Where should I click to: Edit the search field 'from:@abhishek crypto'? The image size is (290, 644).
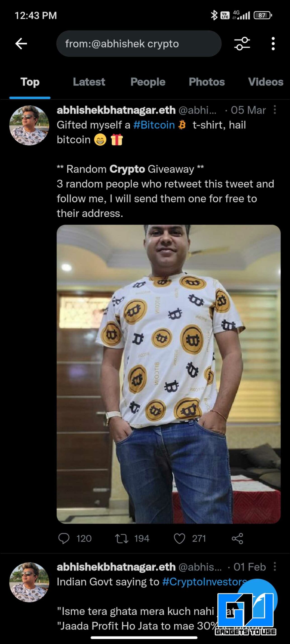(139, 44)
